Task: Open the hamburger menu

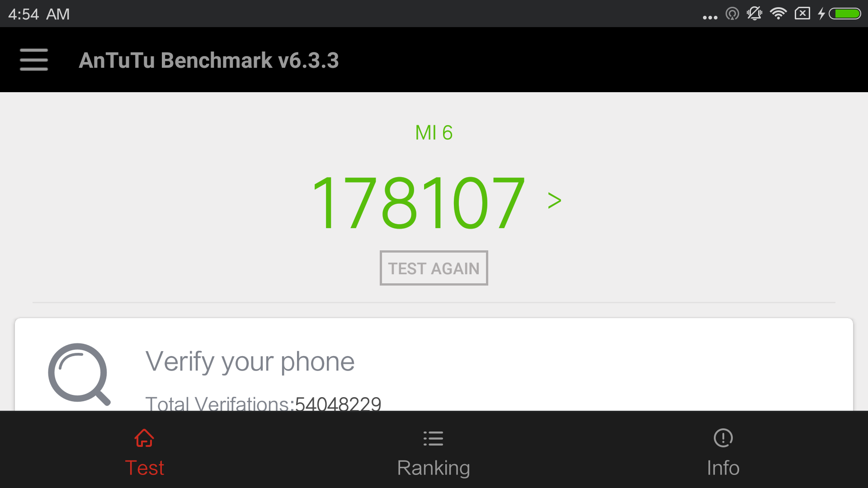Action: coord(33,59)
